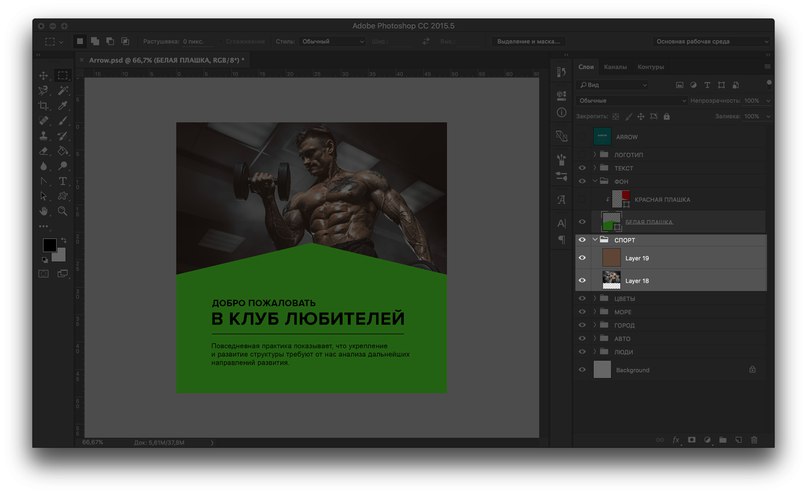Select the Crop tool

[44, 105]
